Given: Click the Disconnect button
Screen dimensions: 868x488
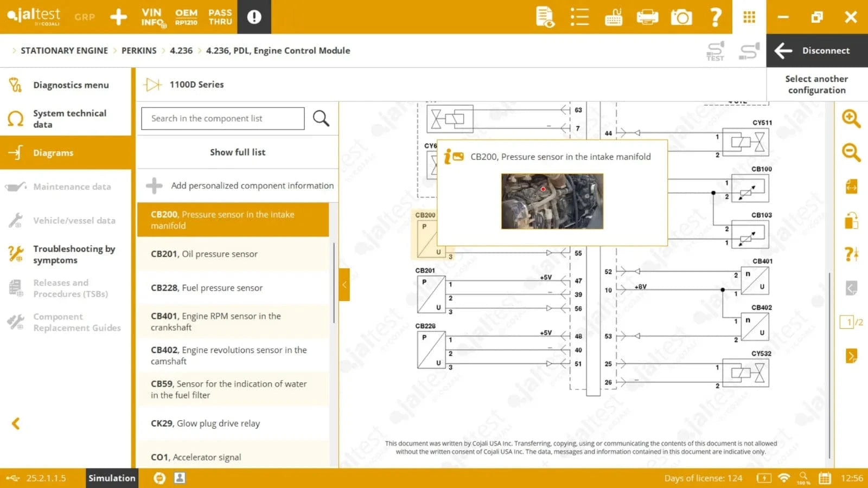Looking at the screenshot, I should click(817, 50).
